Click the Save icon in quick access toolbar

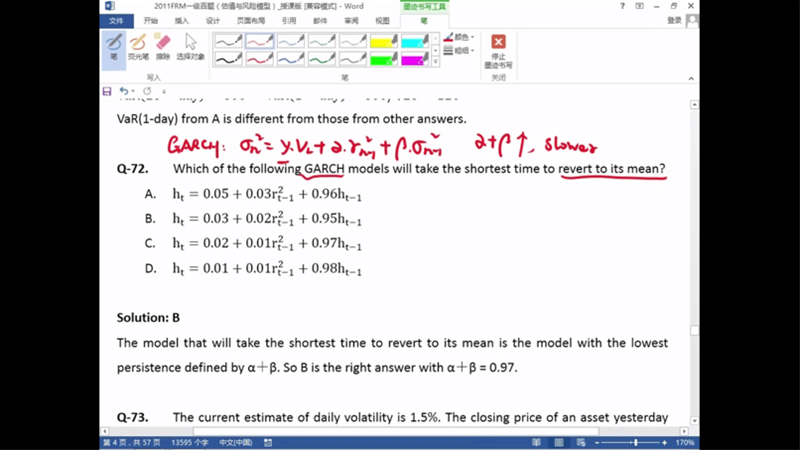coord(108,91)
